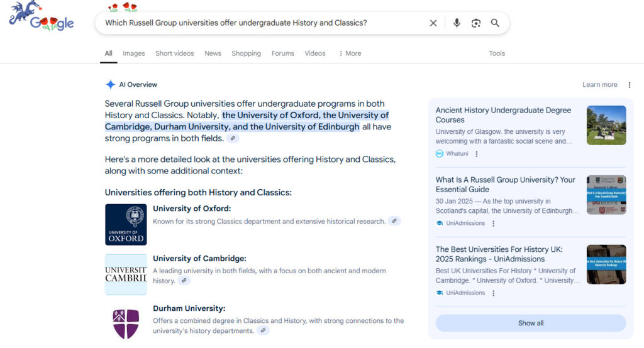Click Show all sources button
The width and height of the screenshot is (644, 348).
(x=531, y=323)
